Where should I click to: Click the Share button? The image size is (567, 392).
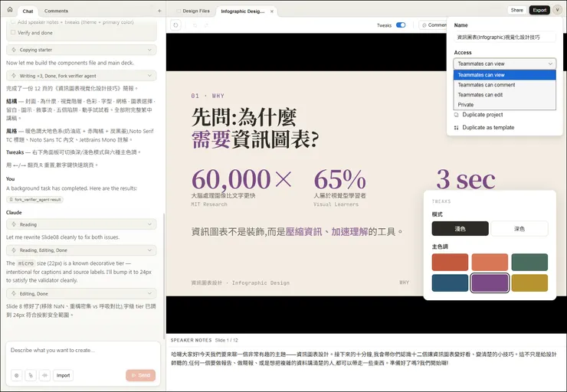click(x=516, y=10)
